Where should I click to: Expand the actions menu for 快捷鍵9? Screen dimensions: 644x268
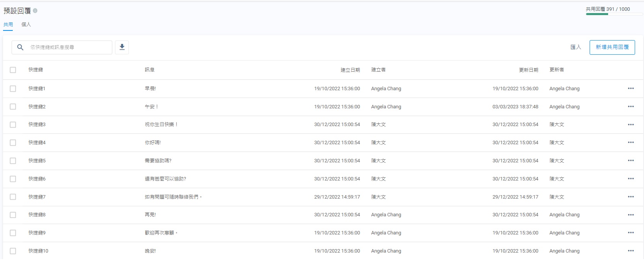pyautogui.click(x=630, y=233)
